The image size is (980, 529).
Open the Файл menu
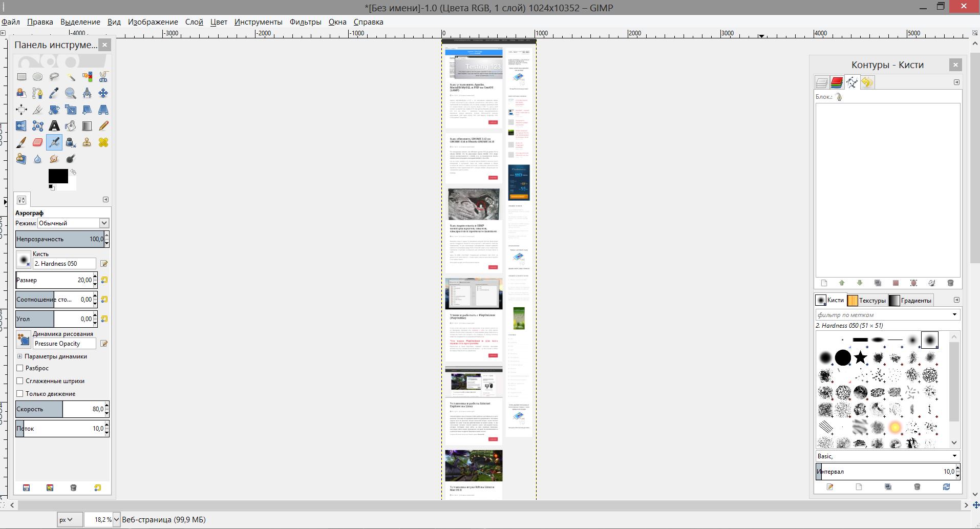pyautogui.click(x=11, y=22)
